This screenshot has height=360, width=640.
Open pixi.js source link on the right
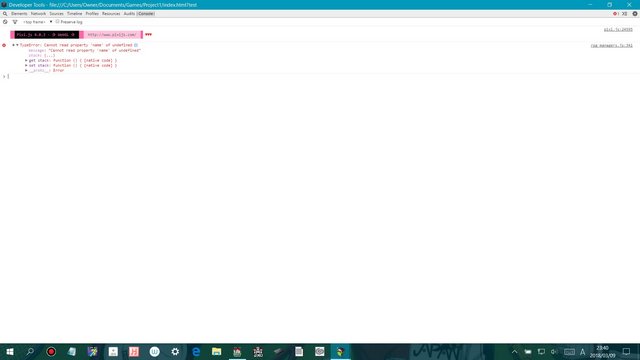point(618,29)
